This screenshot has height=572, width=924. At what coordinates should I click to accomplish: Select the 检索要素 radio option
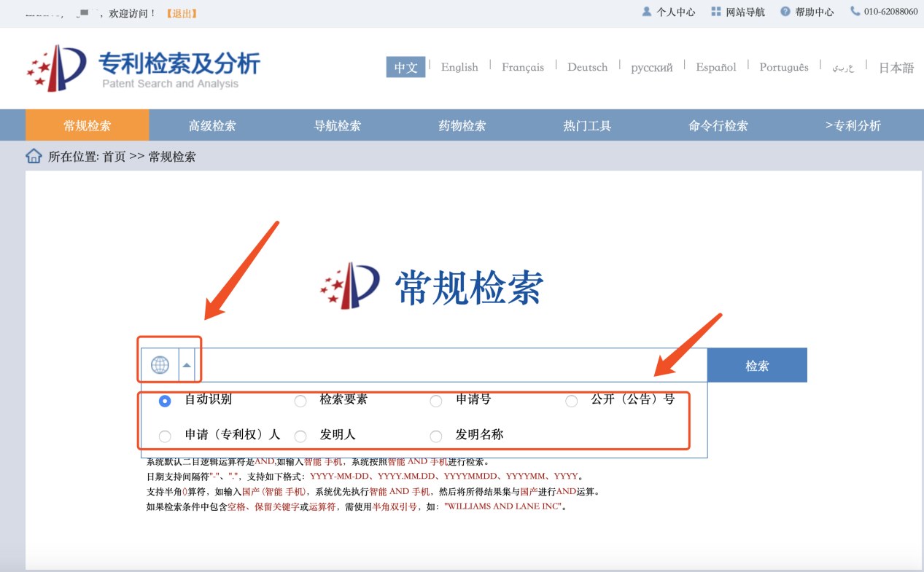300,401
